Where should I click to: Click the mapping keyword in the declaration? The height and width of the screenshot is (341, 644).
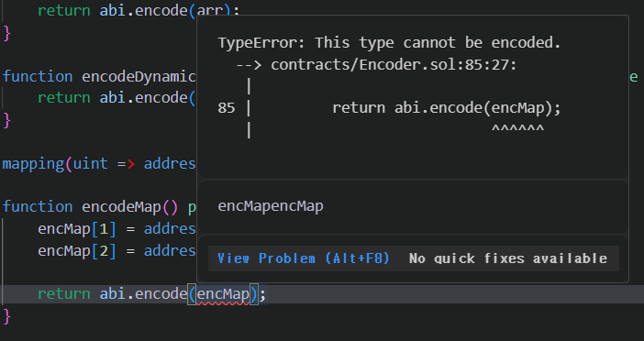pyautogui.click(x=31, y=164)
